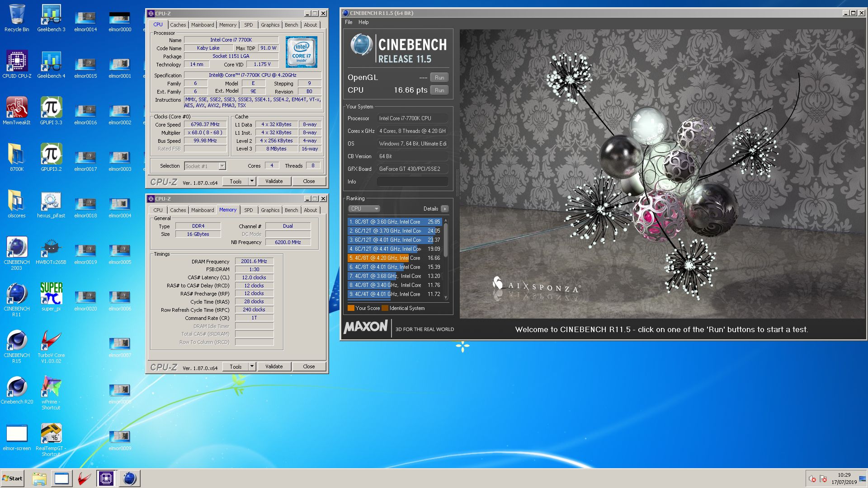Click Validate in bottom CPU-Z window
This screenshot has width=868, height=488.
coord(274,366)
